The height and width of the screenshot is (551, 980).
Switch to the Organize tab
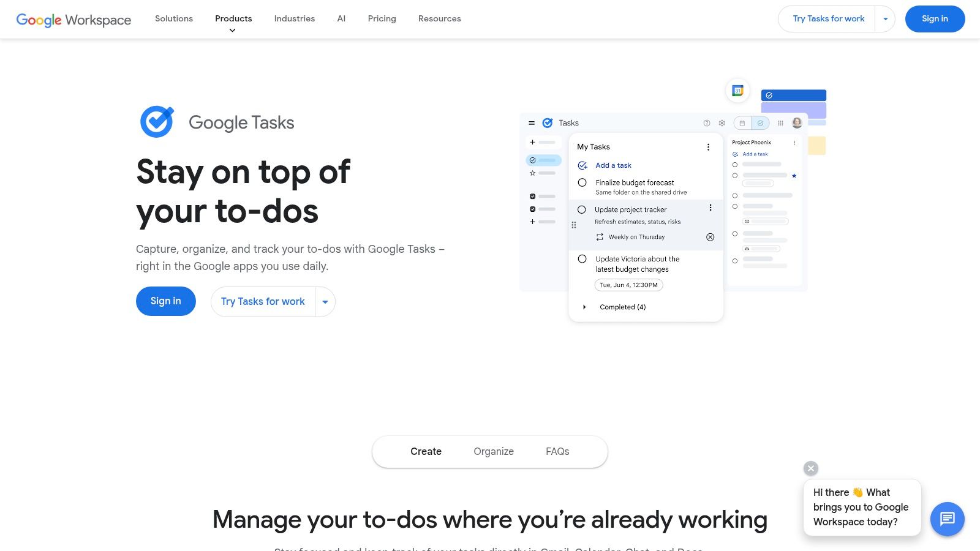(x=493, y=451)
